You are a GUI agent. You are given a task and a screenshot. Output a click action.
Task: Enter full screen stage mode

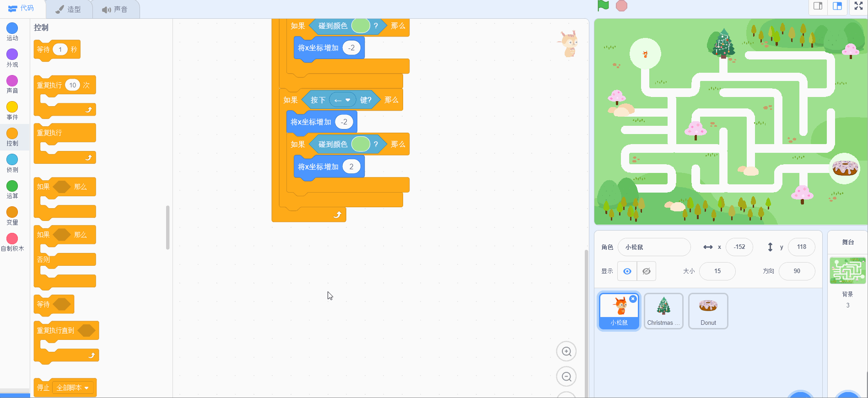(858, 6)
